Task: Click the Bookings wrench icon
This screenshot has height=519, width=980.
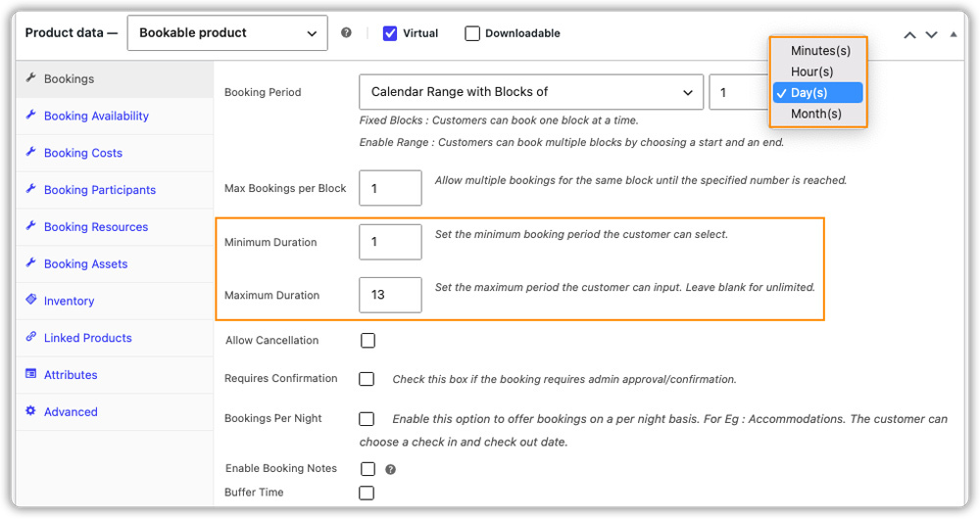Action: point(30,77)
